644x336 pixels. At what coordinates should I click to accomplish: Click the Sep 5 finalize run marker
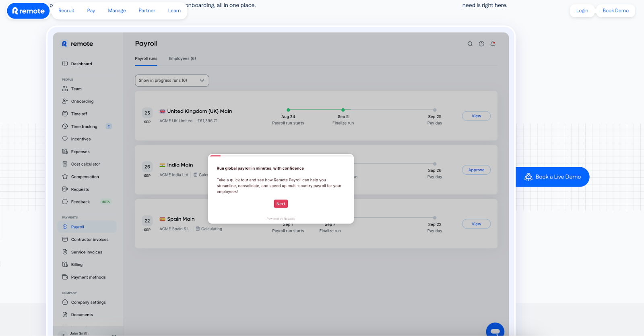343,110
